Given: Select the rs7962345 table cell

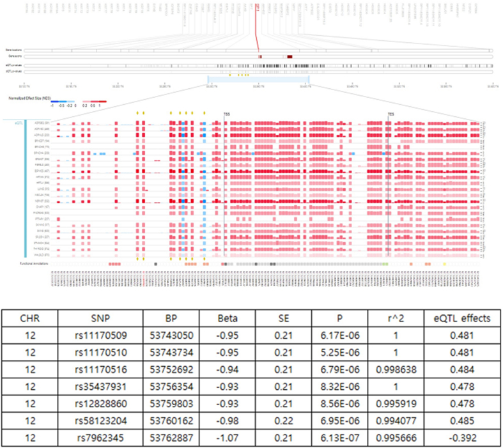Looking at the screenshot, I should coord(100,438).
